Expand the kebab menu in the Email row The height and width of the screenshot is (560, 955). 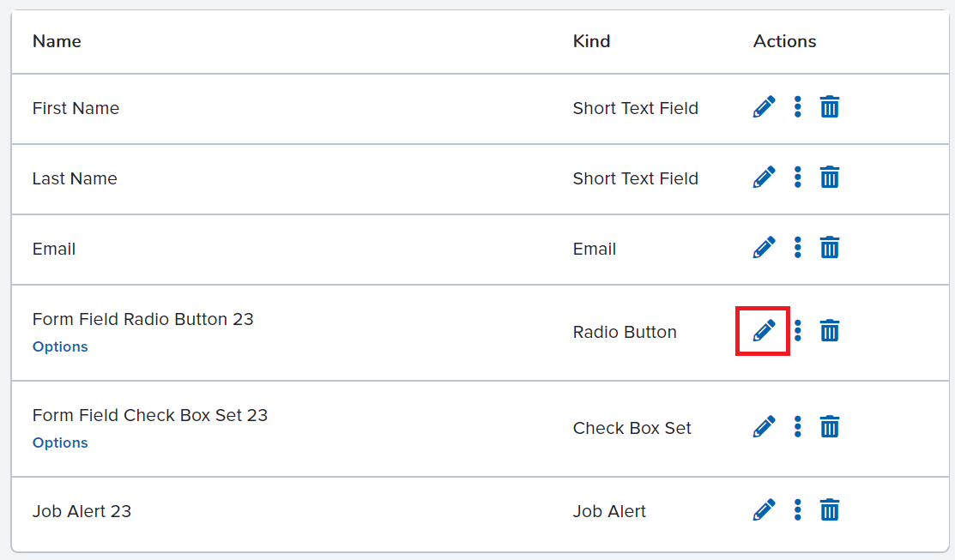click(x=797, y=248)
